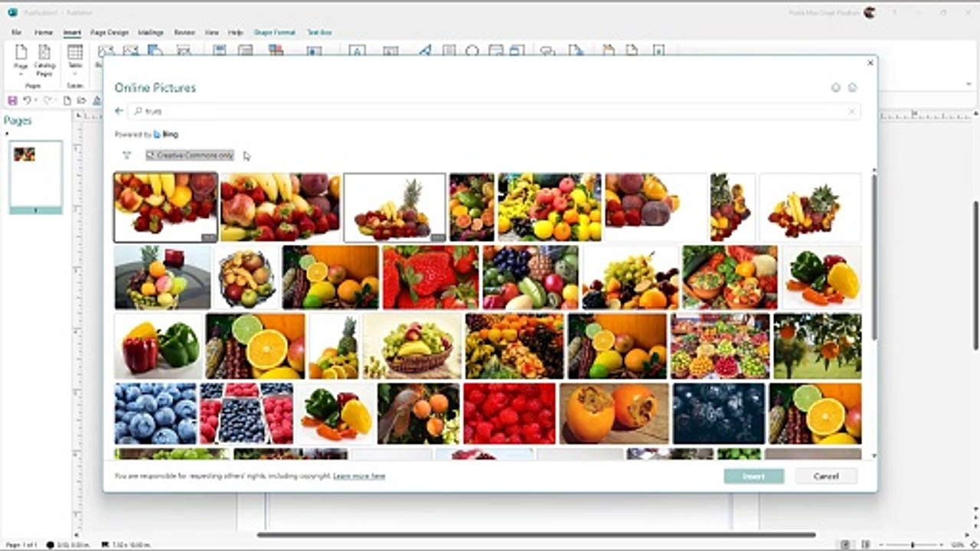
Task: Open the Learn more here link
Action: [x=359, y=476]
